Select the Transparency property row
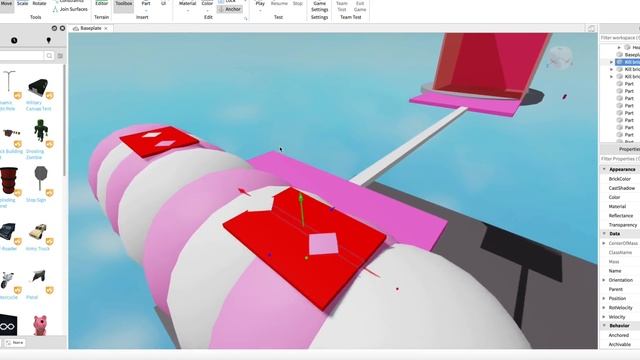Screen dimensions: 640x360 click(620, 225)
